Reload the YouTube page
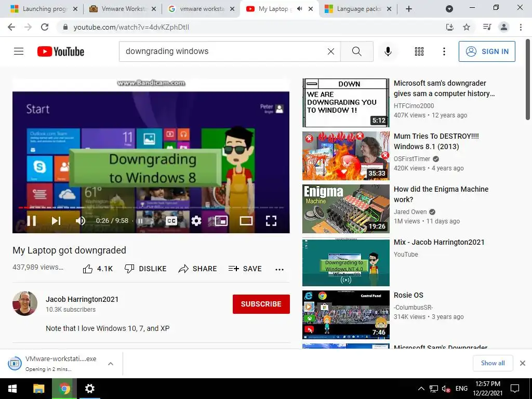 [x=45, y=27]
